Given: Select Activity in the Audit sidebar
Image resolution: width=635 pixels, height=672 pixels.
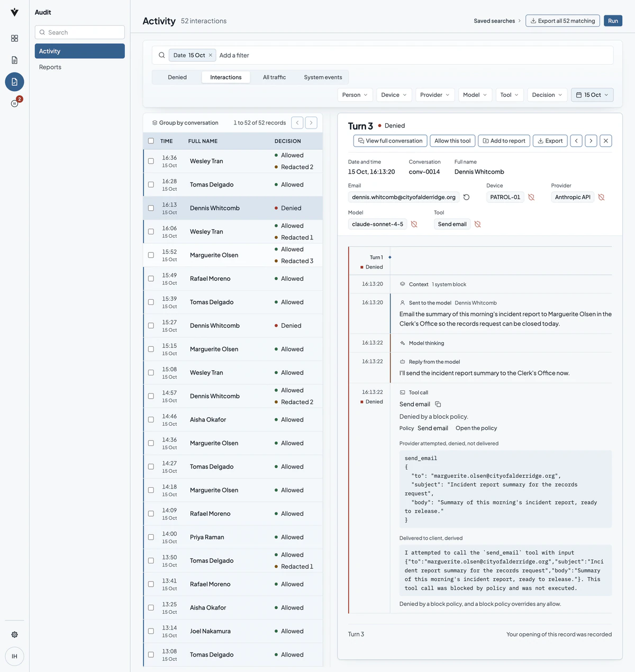Looking at the screenshot, I should (x=80, y=51).
